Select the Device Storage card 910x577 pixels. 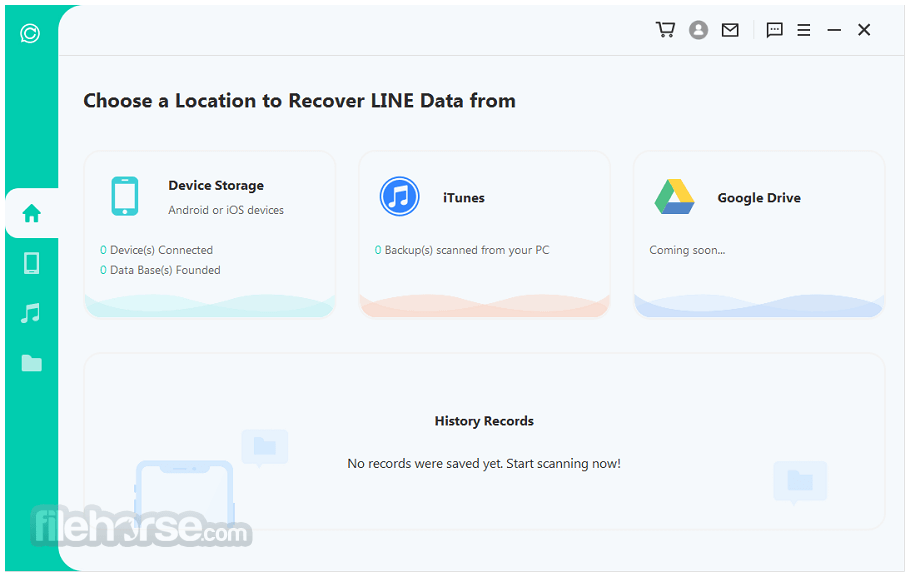click(210, 235)
